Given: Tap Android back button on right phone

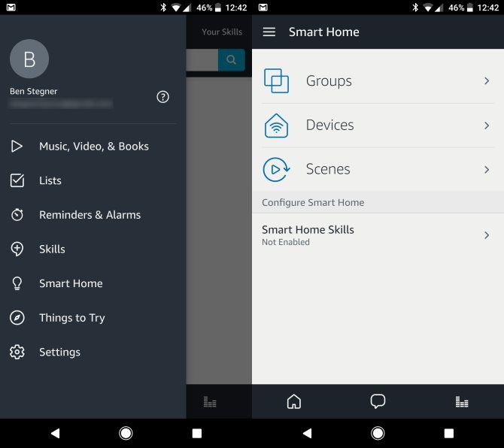Looking at the screenshot, I should pyautogui.click(x=307, y=433).
